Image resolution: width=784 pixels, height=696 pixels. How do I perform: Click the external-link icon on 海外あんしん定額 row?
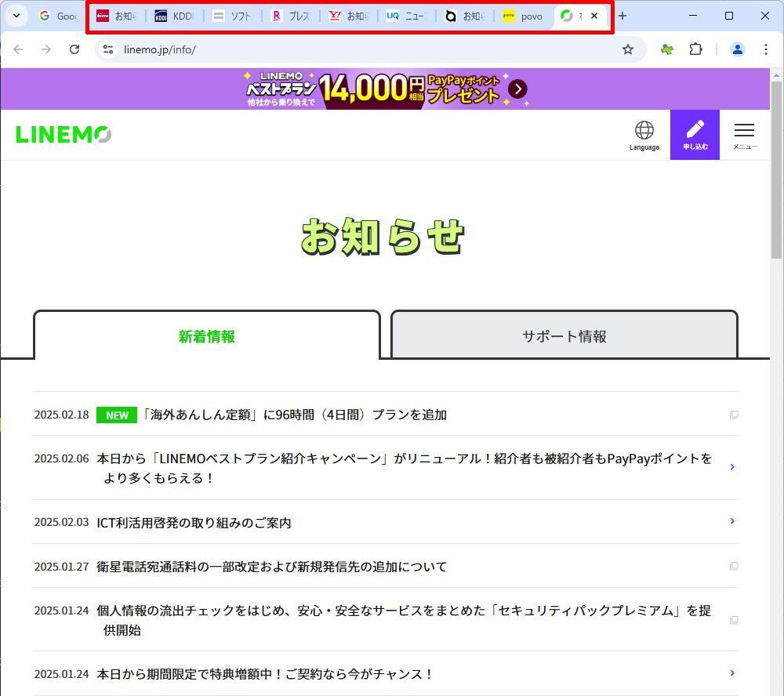pos(734,415)
